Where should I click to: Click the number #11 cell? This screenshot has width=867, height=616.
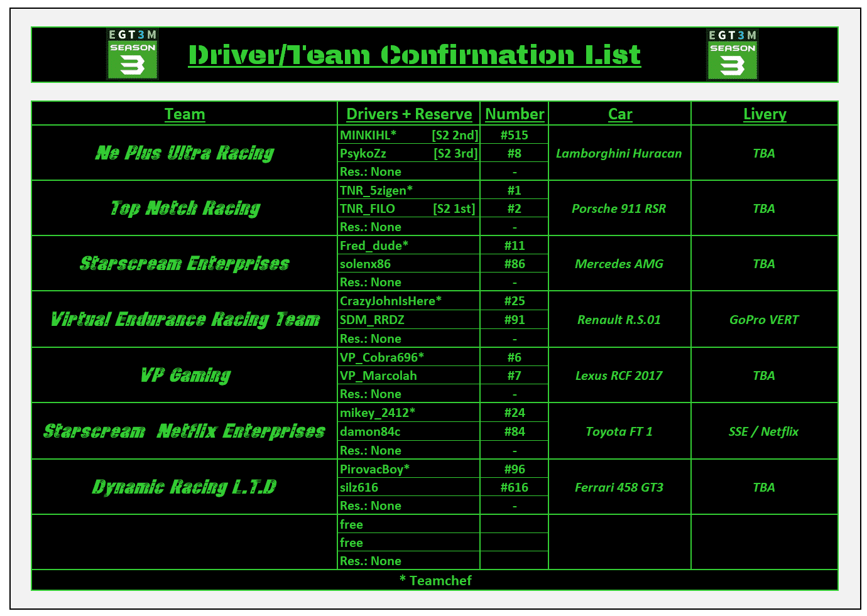point(515,246)
